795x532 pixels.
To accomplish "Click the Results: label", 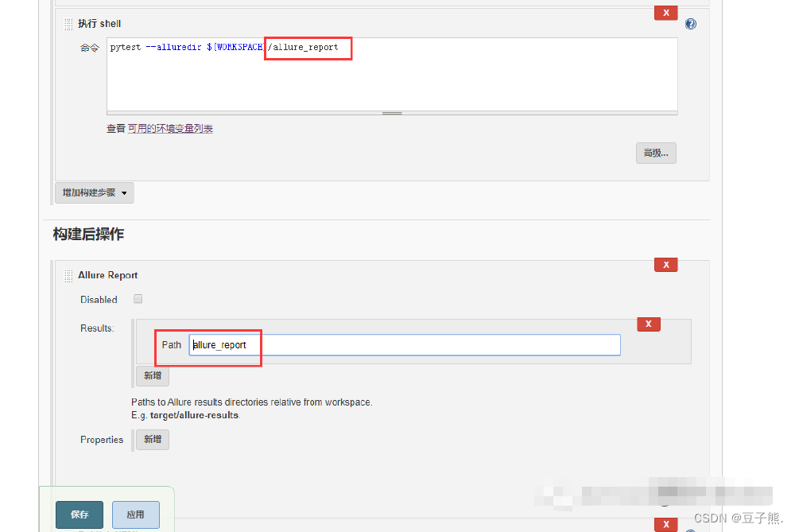I will point(97,328).
